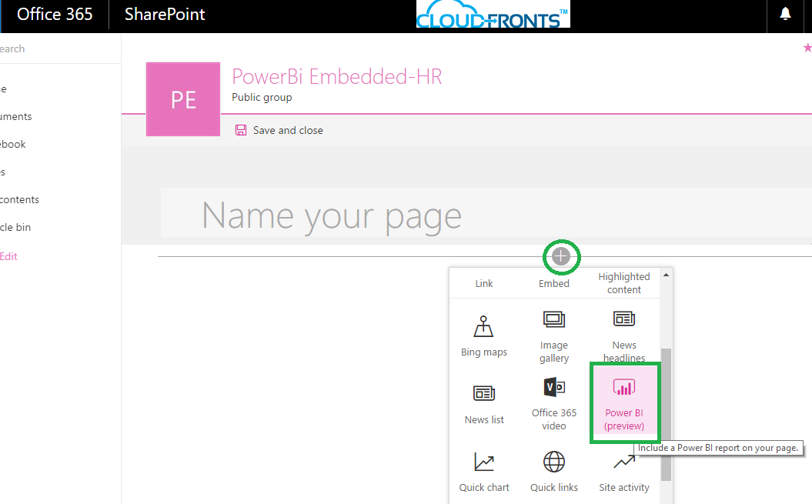
Task: Add the Quick links web part
Action: (x=553, y=472)
